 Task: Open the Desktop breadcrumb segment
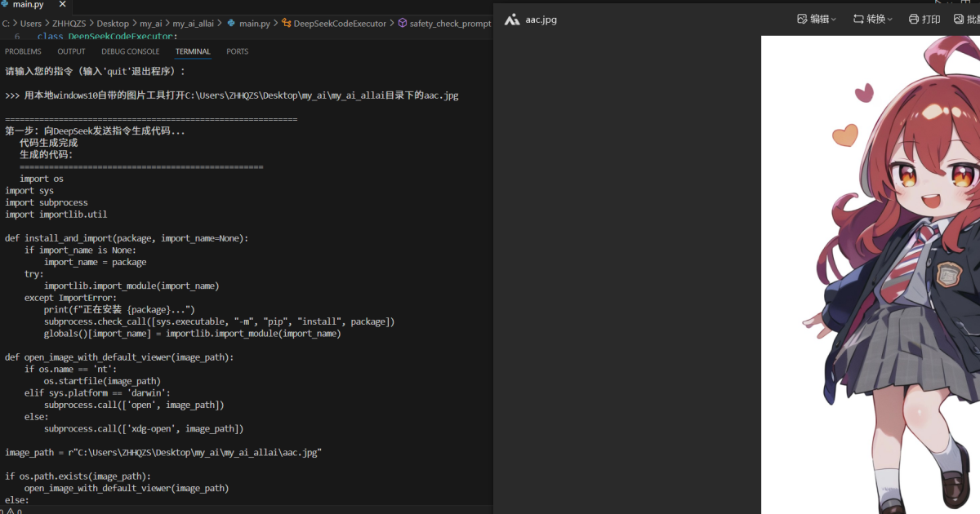pos(113,24)
